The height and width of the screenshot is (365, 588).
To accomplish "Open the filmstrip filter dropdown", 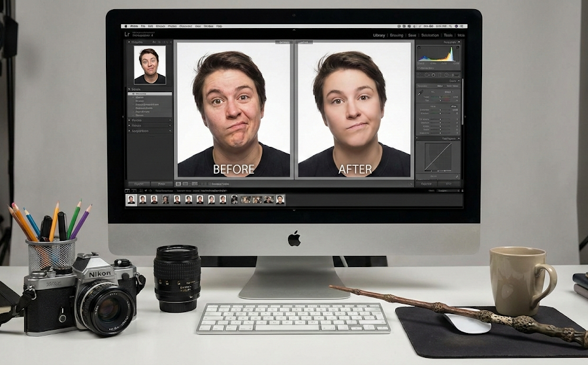I will 448,191.
